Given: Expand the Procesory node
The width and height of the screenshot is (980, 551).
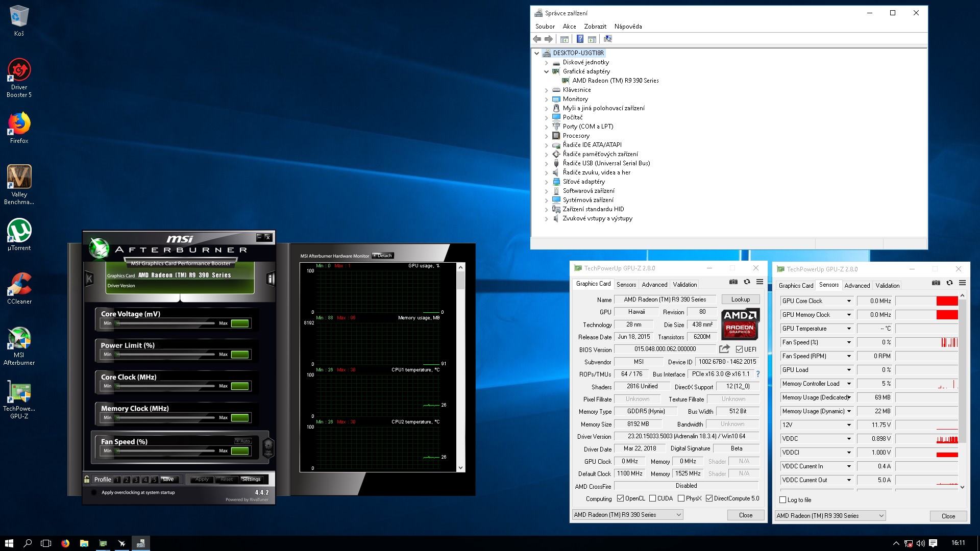Looking at the screenshot, I should [546, 136].
